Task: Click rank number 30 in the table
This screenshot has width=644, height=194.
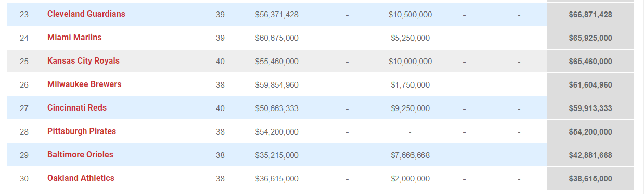Action: [24, 179]
